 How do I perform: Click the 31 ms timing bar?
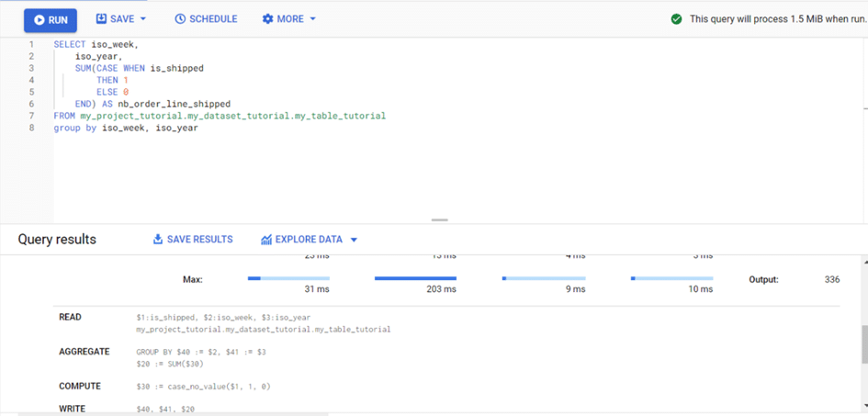[288, 278]
